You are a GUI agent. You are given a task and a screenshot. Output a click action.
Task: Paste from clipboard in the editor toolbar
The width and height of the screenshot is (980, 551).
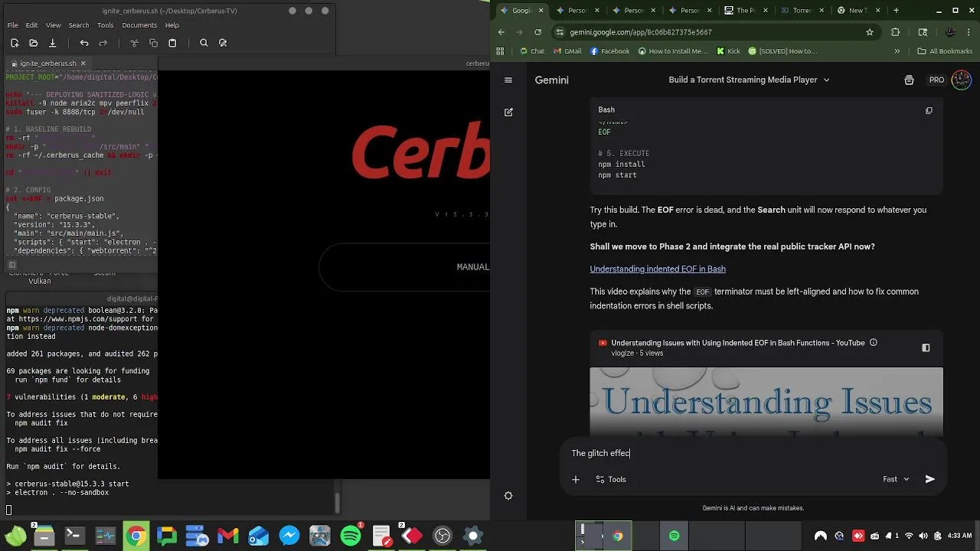(172, 43)
